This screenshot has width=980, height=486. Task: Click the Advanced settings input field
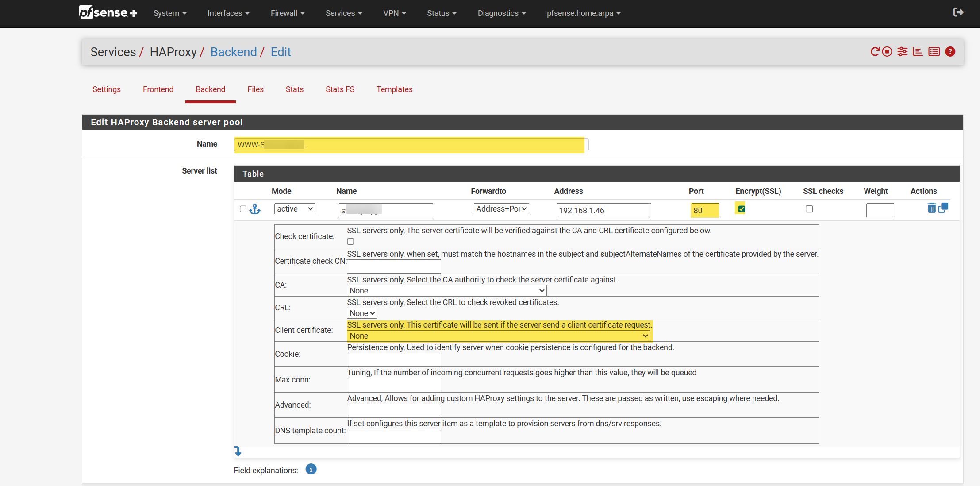coord(394,410)
